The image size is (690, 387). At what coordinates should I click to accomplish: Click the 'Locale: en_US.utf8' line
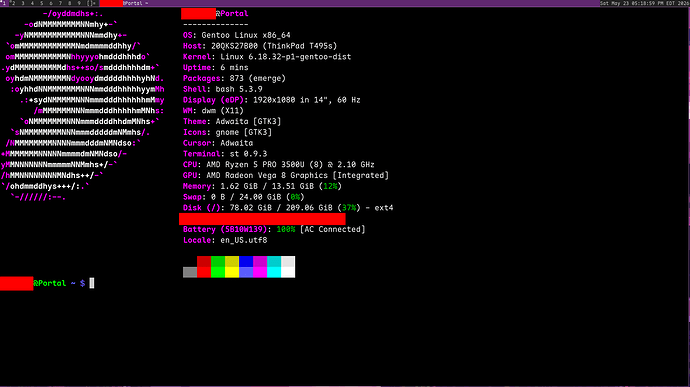225,240
